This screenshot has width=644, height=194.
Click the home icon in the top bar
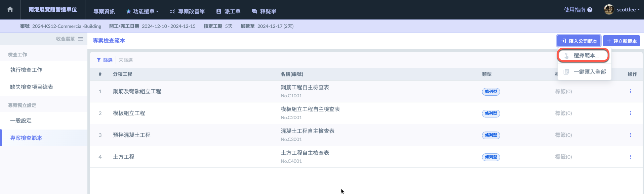10,9
